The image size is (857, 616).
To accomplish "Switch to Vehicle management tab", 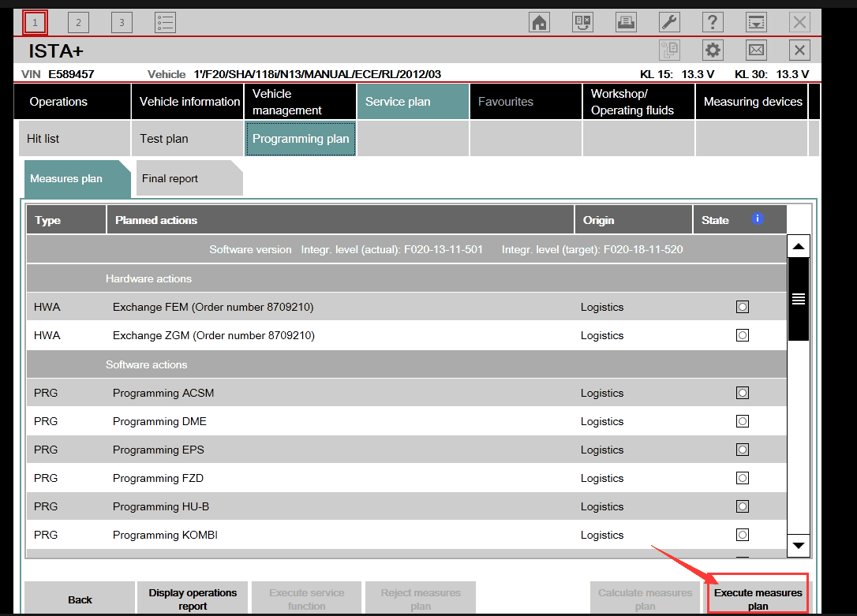I will [x=300, y=102].
